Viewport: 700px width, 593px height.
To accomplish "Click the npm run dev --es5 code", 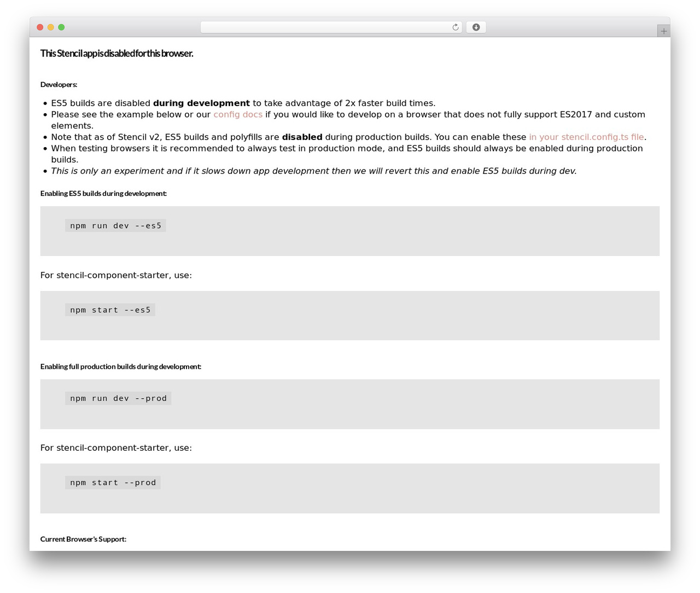I will point(115,225).
